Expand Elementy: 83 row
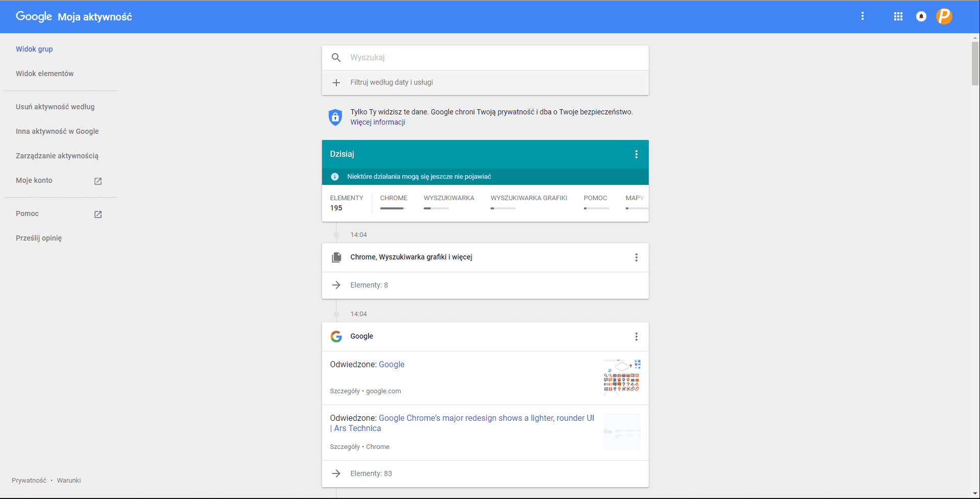This screenshot has height=499, width=980. pyautogui.click(x=485, y=473)
